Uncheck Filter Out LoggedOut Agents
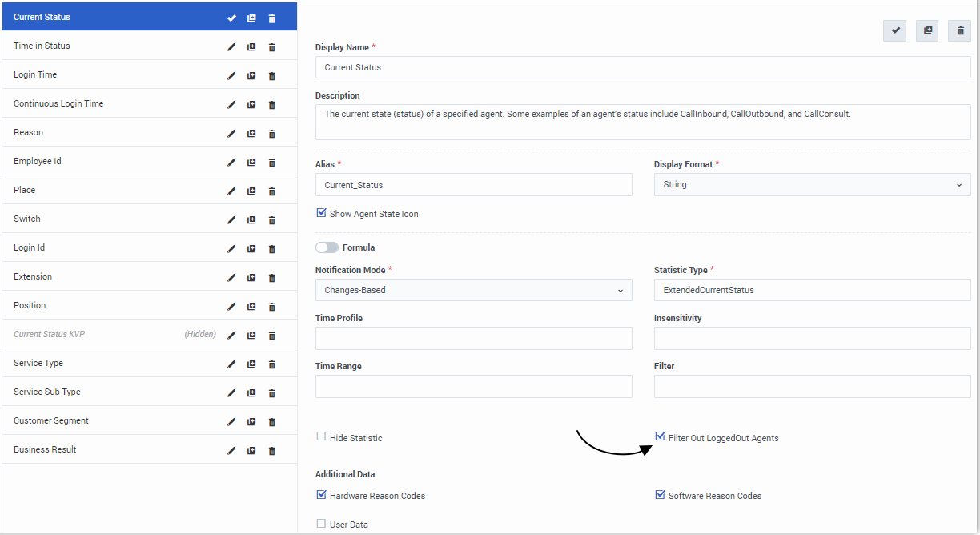Image resolution: width=980 pixels, height=535 pixels. coord(660,435)
